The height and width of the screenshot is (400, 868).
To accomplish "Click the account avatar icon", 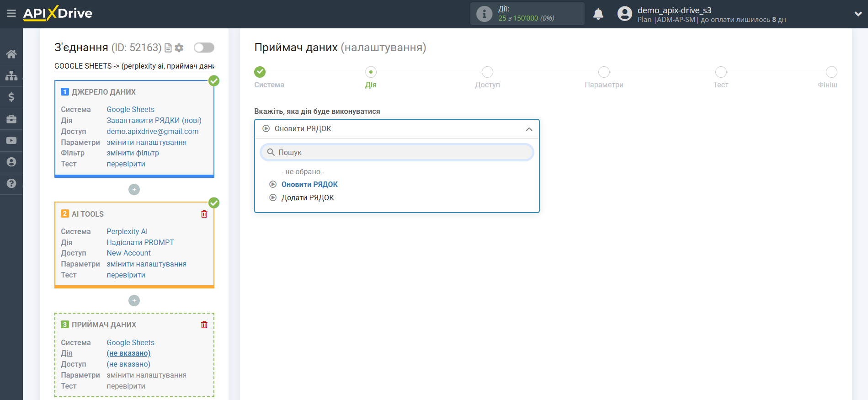I will tap(624, 14).
